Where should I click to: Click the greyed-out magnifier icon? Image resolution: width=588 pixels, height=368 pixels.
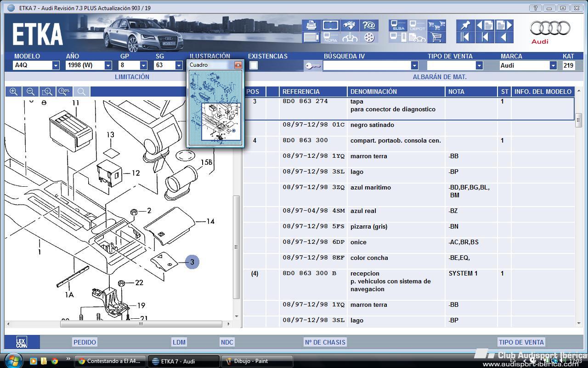81,92
